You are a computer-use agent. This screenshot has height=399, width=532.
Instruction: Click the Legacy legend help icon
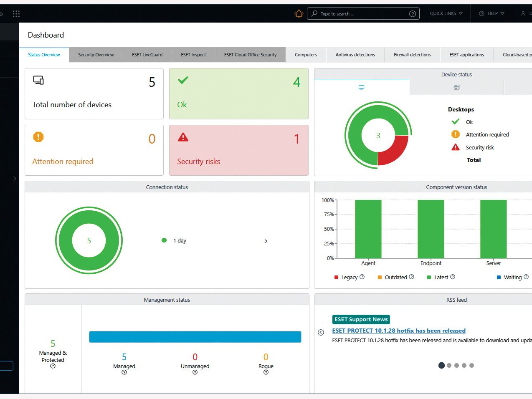(x=362, y=277)
